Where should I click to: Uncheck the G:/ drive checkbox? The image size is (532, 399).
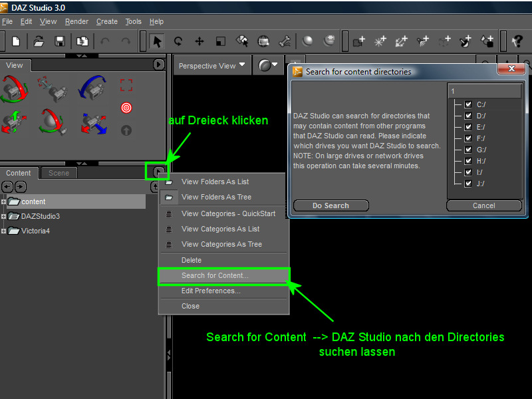click(468, 150)
